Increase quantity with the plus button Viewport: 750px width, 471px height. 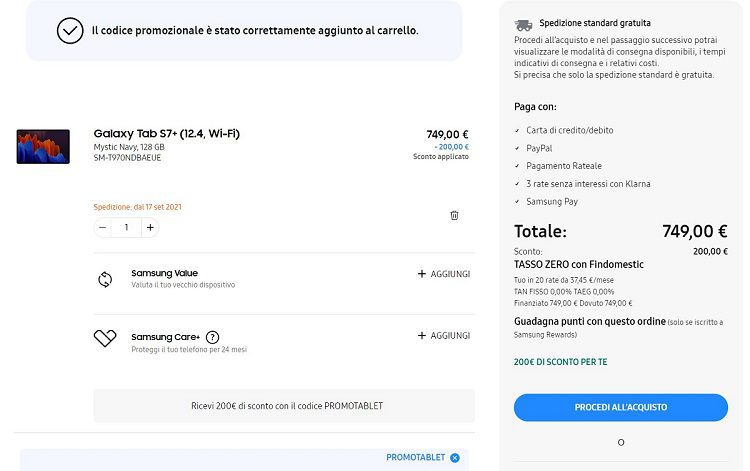pos(150,228)
